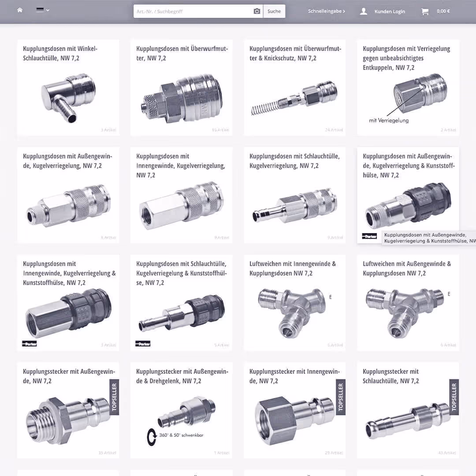Click the 360° rotation arrow icon
Image resolution: width=476 pixels, height=476 pixels.
coord(152,437)
